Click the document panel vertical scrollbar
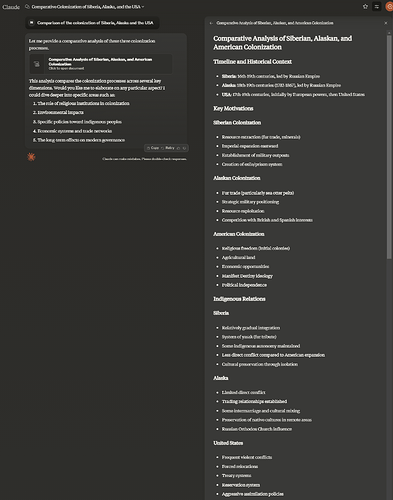This screenshot has height=500, width=393. (x=389, y=147)
